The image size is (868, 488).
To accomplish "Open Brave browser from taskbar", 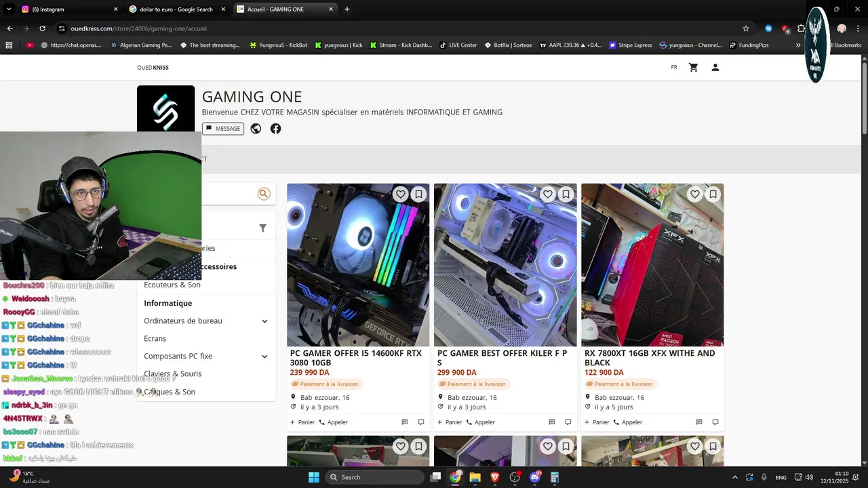I will point(494,477).
